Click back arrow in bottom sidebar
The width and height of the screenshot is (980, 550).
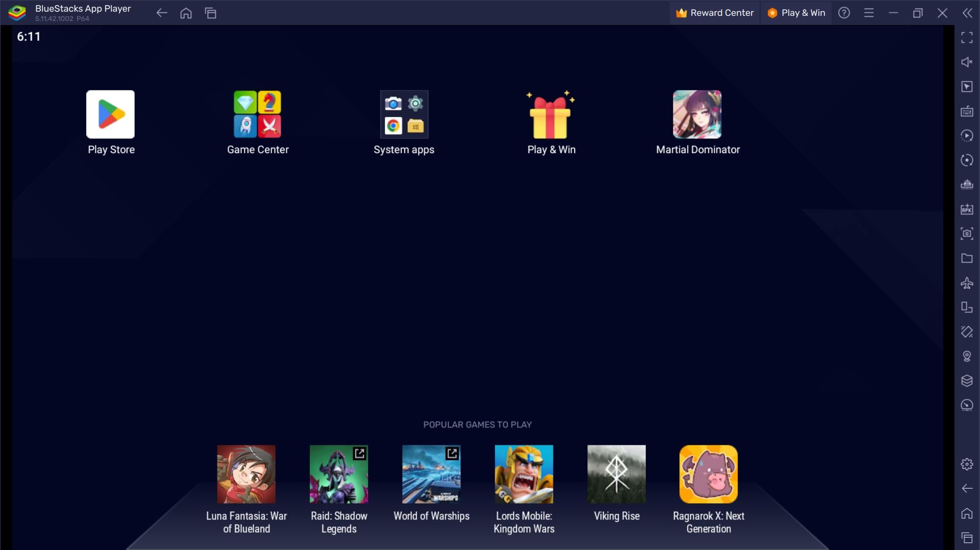tap(967, 488)
